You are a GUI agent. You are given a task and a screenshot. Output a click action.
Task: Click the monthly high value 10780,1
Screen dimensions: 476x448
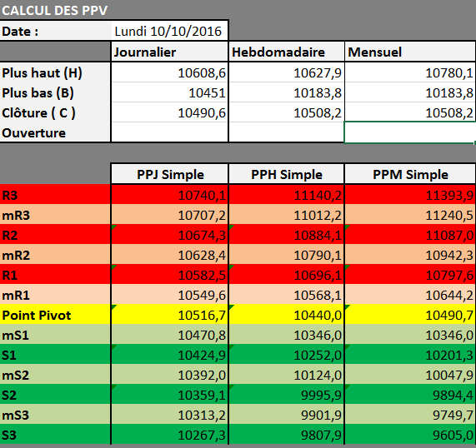pos(410,72)
